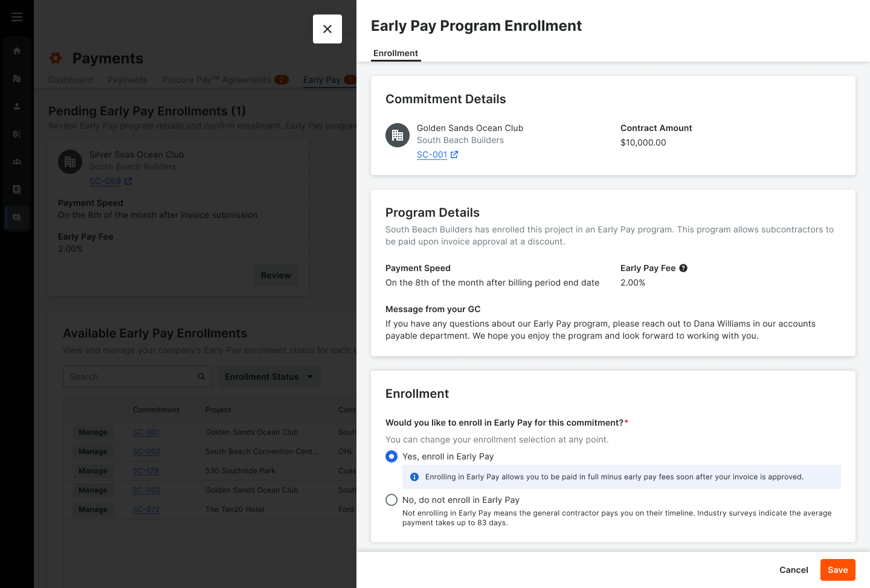Click the directory person icon in the sidebar
Screen dimensions: 870x588
tap(16, 106)
